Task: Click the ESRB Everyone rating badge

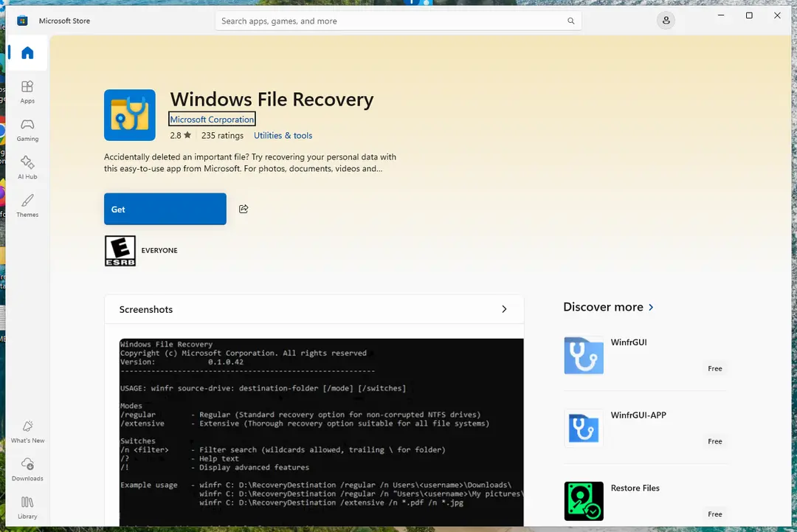Action: 120,250
